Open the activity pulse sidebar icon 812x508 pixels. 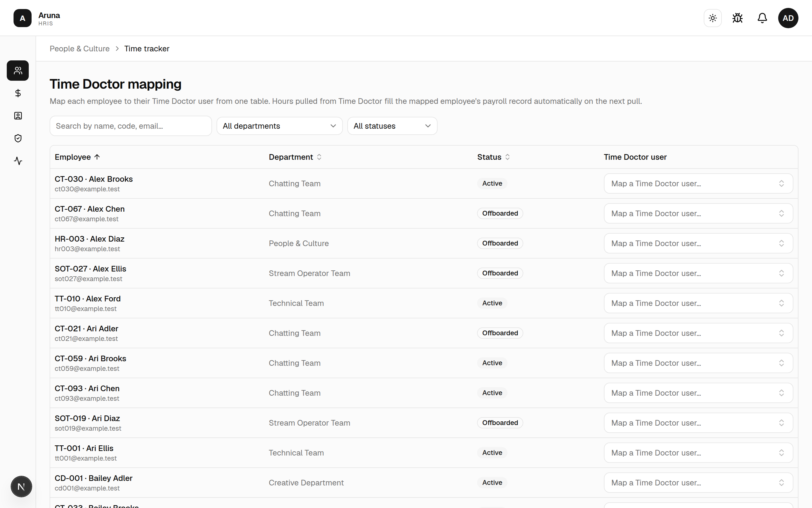(x=18, y=161)
